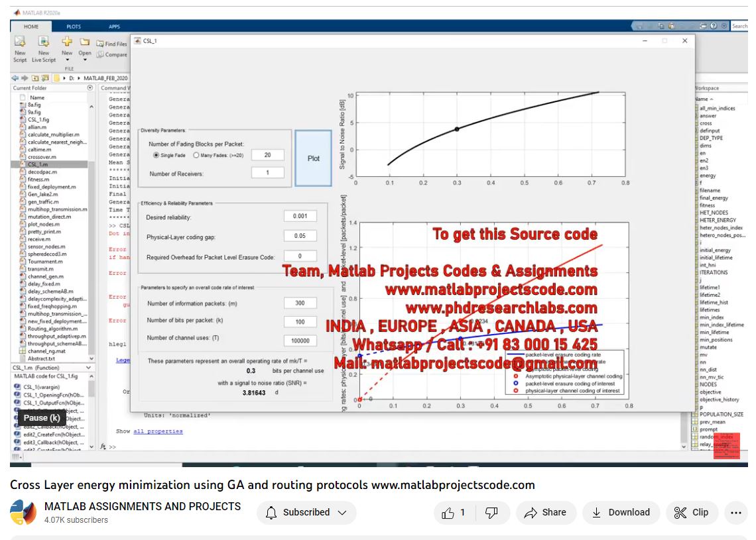Open the three-dot more actions menu
Viewport: 756px width, 540px height.
(735, 513)
